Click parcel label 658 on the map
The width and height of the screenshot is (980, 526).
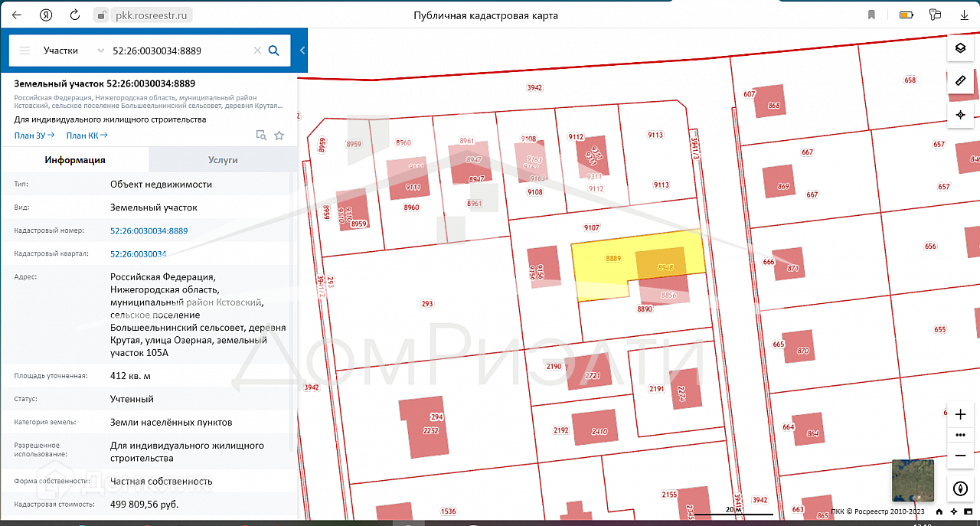(x=910, y=80)
